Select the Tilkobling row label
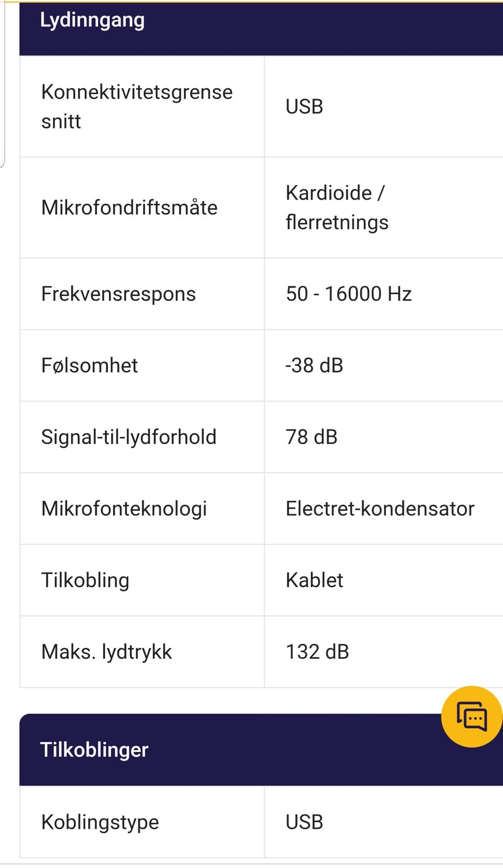The width and height of the screenshot is (503, 868). pyautogui.click(x=85, y=580)
